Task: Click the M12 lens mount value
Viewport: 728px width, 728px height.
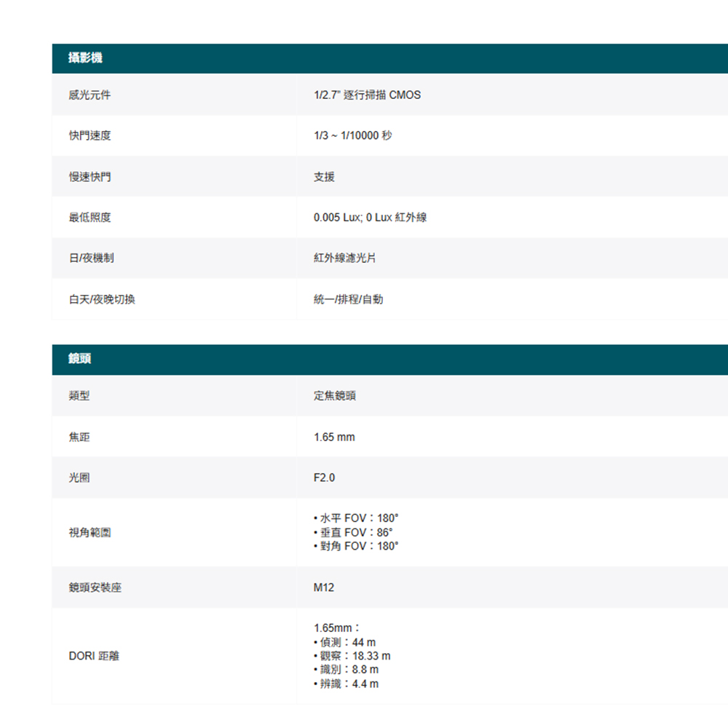Action: 324,587
